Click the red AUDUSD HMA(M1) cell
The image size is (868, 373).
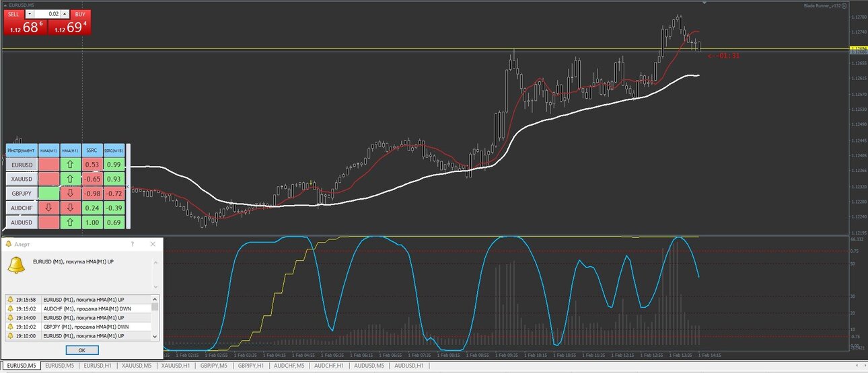pyautogui.click(x=48, y=222)
